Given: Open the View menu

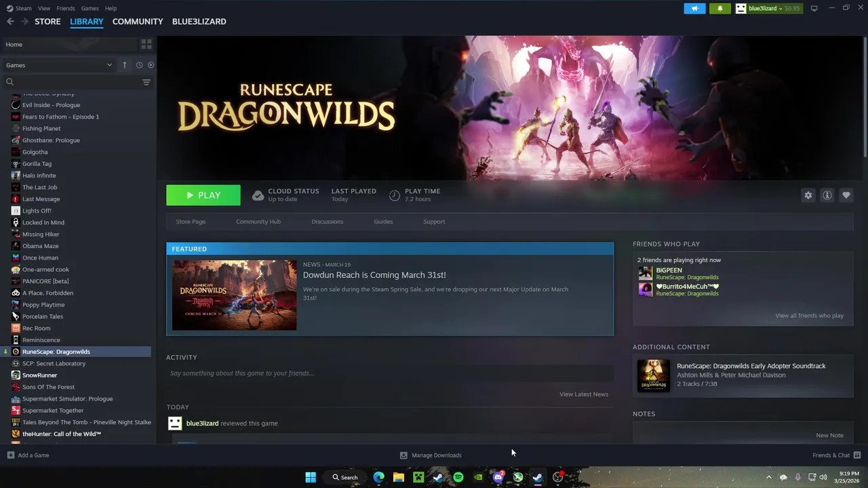Looking at the screenshot, I should coord(44,8).
